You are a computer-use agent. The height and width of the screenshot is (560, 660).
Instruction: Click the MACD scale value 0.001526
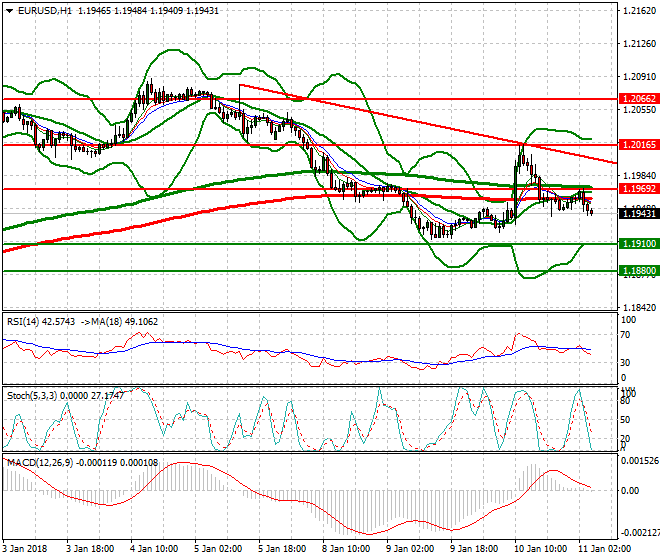pyautogui.click(x=640, y=462)
